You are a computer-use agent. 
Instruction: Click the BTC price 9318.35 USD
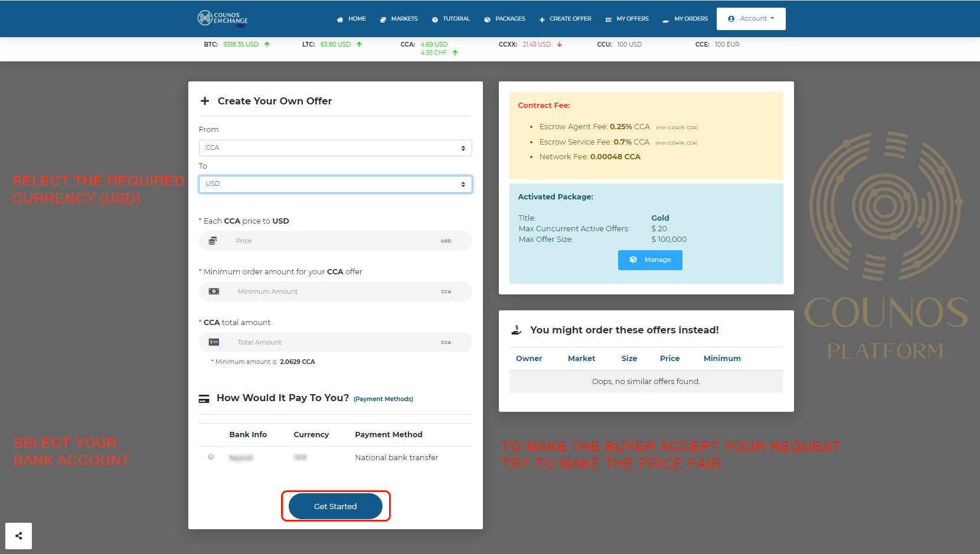[241, 44]
